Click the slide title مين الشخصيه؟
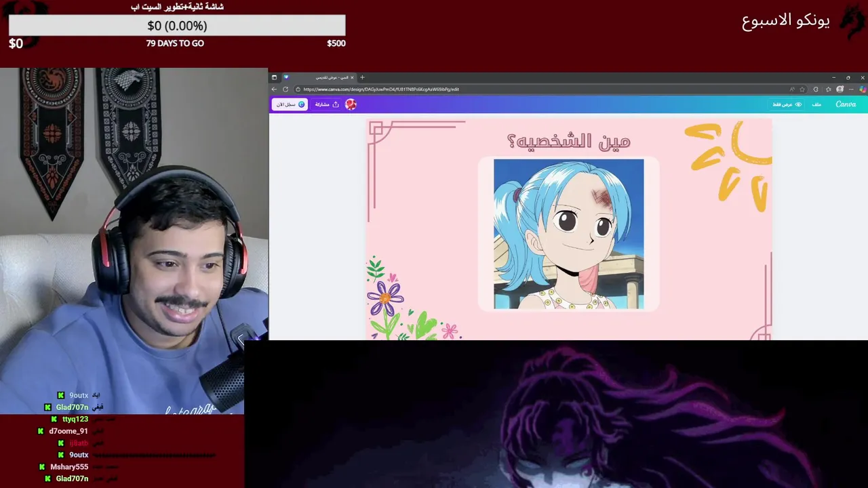This screenshot has height=488, width=868. 568,141
